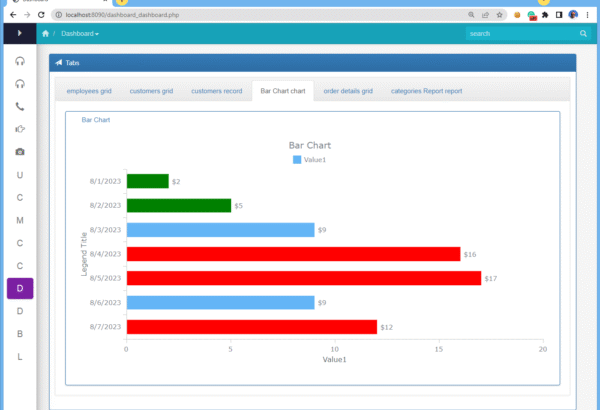Image resolution: width=600 pixels, height=410 pixels.
Task: Click the M item in sidebar
Action: [20, 220]
